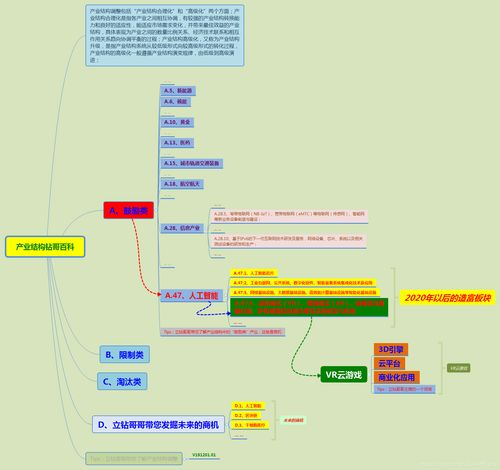
Task: Select the root node 产业结构钻哥百科
Action: [45, 247]
